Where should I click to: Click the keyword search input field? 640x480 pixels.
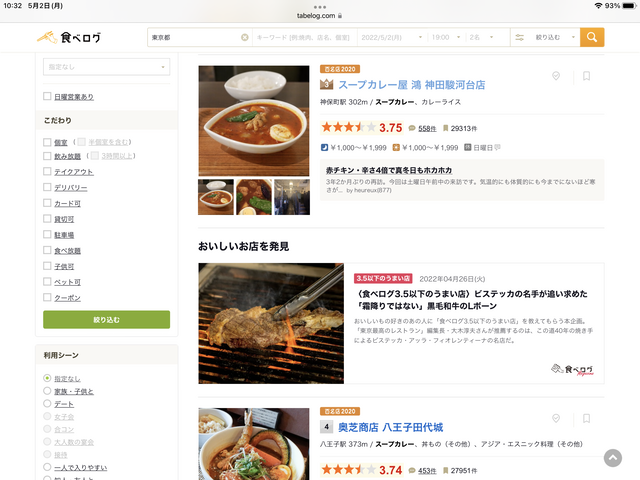[x=304, y=37]
